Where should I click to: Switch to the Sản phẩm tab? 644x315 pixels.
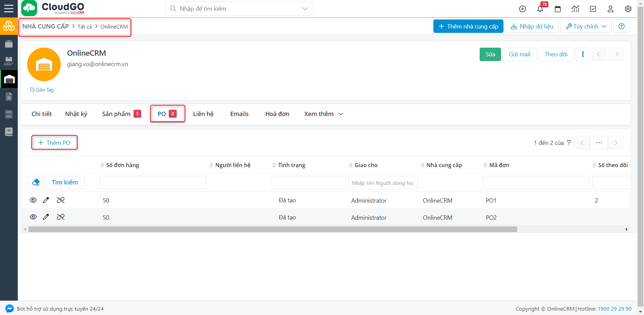pos(116,114)
